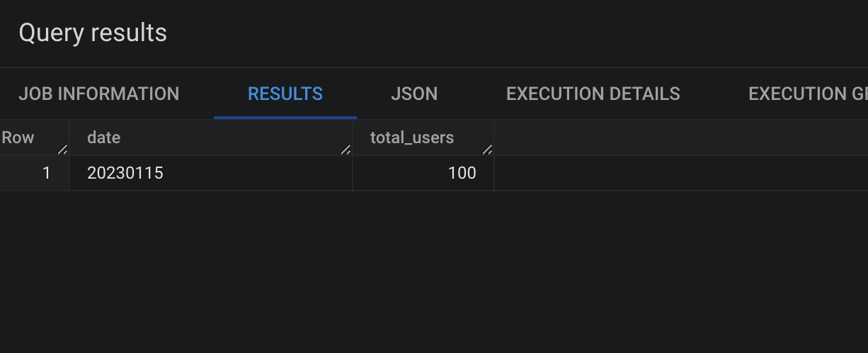The width and height of the screenshot is (868, 353).
Task: Select the total_users value 100 cell
Action: 423,173
